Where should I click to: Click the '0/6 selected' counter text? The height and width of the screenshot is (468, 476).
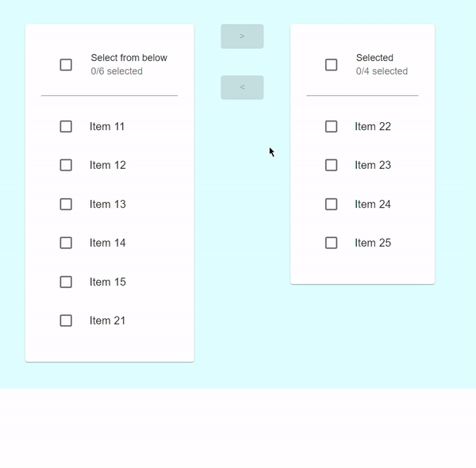pyautogui.click(x=117, y=71)
